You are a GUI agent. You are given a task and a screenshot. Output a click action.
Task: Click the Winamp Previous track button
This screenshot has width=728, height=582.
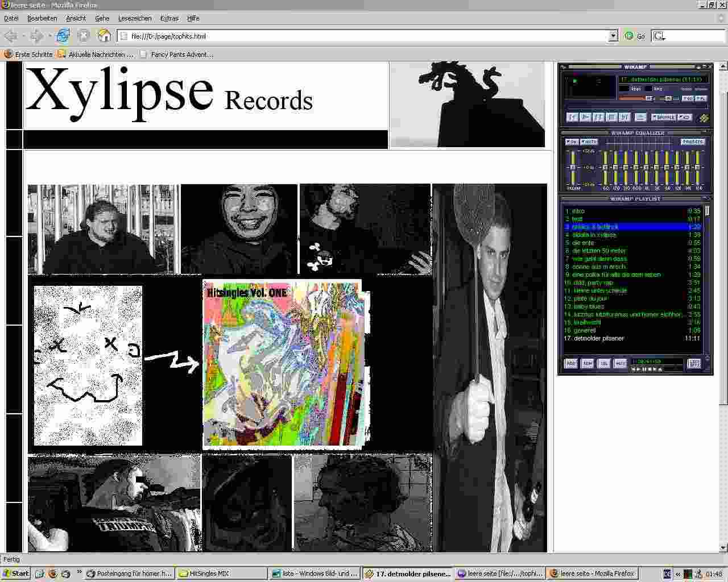click(572, 117)
